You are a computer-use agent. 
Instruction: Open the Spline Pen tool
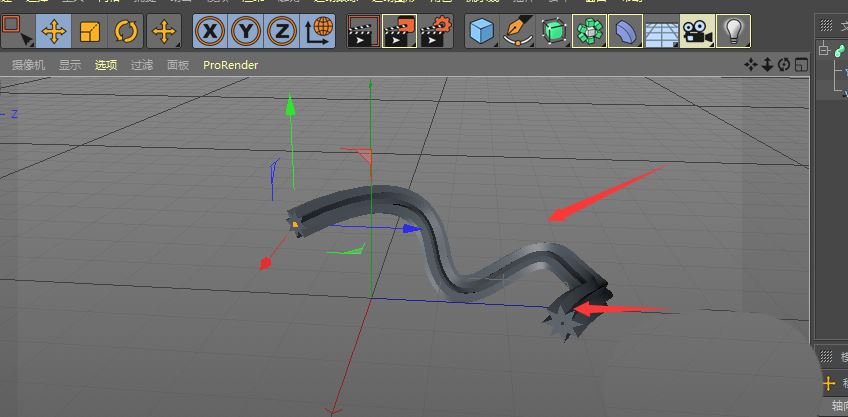(x=518, y=32)
